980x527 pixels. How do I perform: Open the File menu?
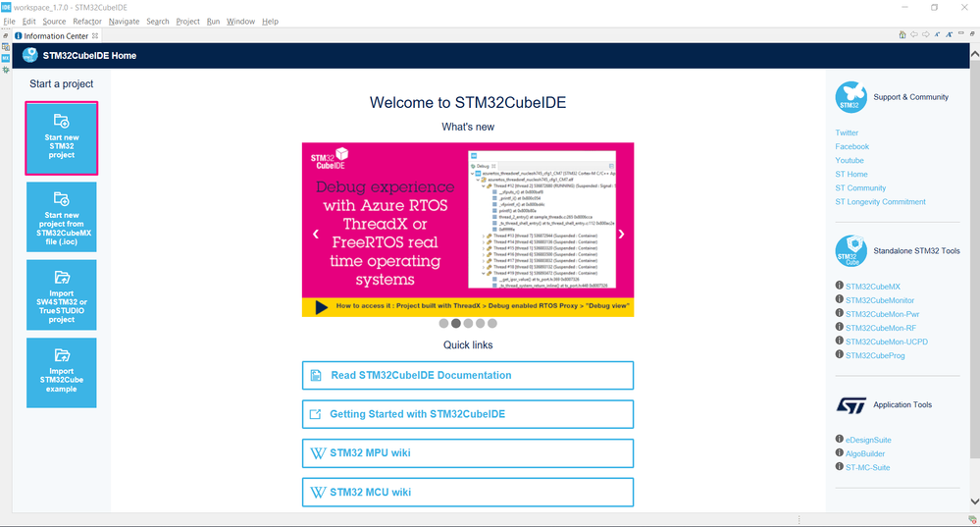click(x=10, y=22)
